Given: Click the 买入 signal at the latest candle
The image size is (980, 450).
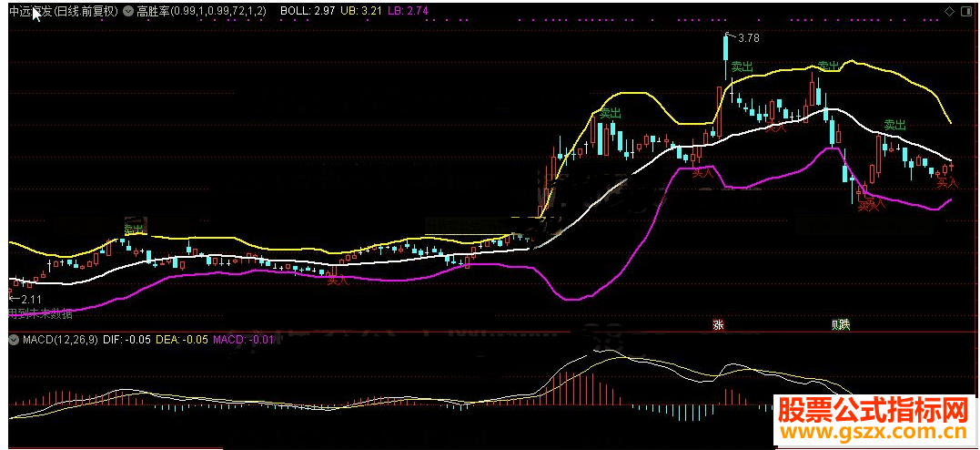Looking at the screenshot, I should pyautogui.click(x=947, y=183).
